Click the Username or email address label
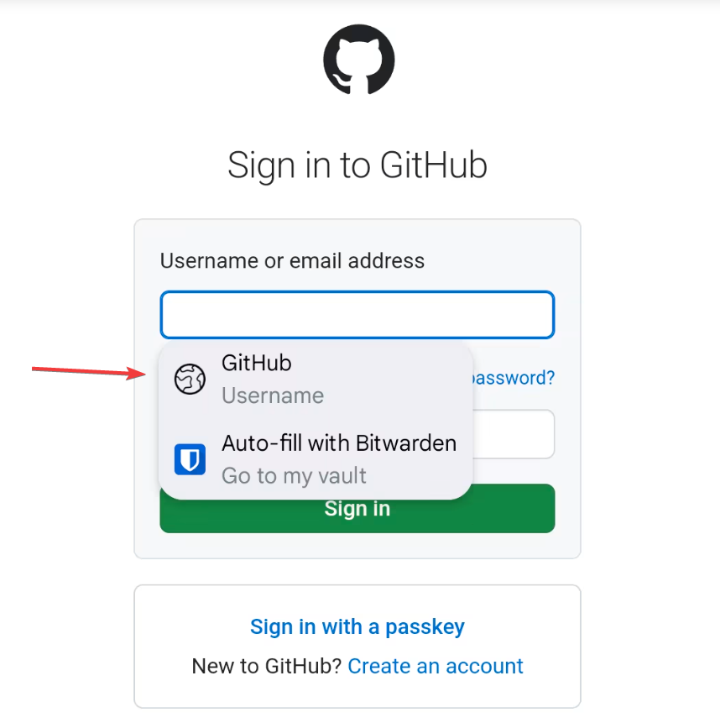The width and height of the screenshot is (720, 728). [292, 260]
